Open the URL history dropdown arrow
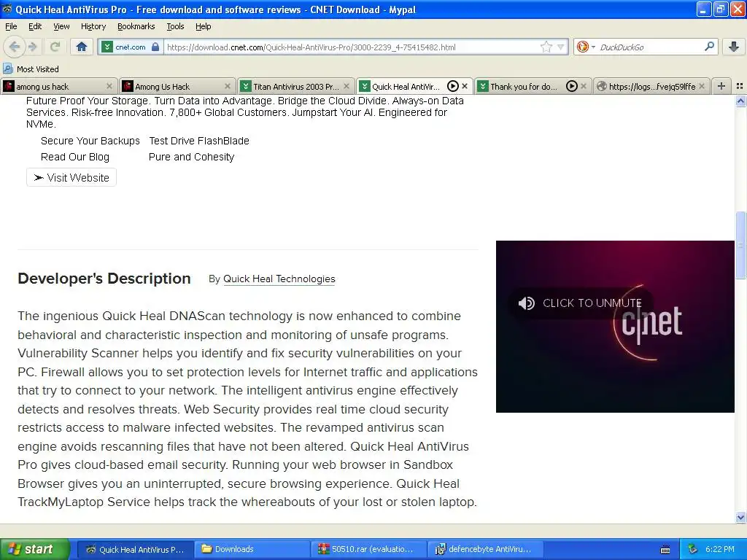This screenshot has width=747, height=560. pos(561,47)
